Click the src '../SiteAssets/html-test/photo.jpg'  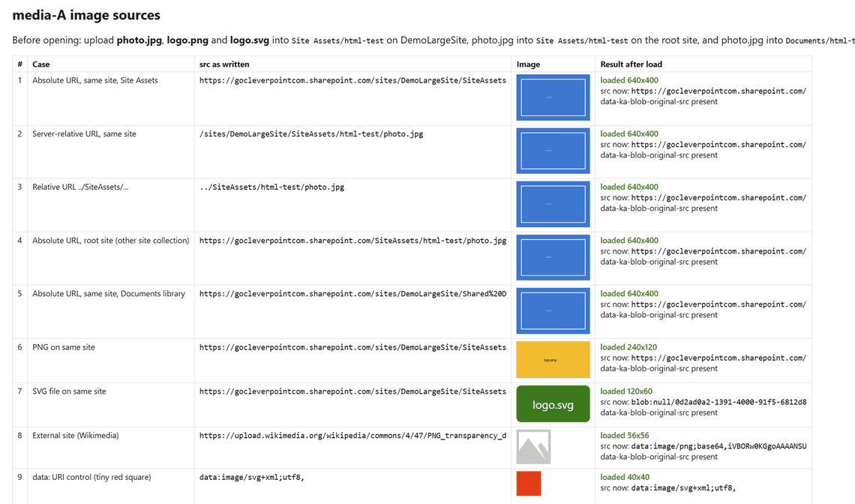pos(271,187)
